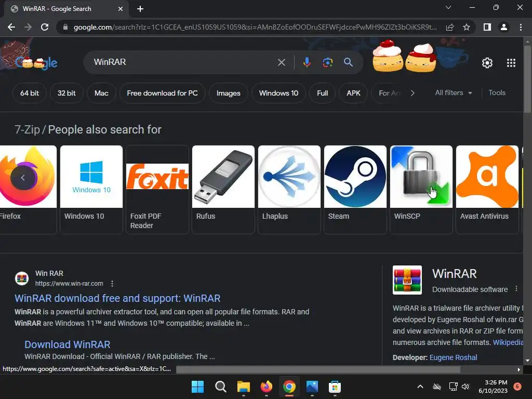
Task: Click the Win RAR site favicon
Action: click(22, 278)
